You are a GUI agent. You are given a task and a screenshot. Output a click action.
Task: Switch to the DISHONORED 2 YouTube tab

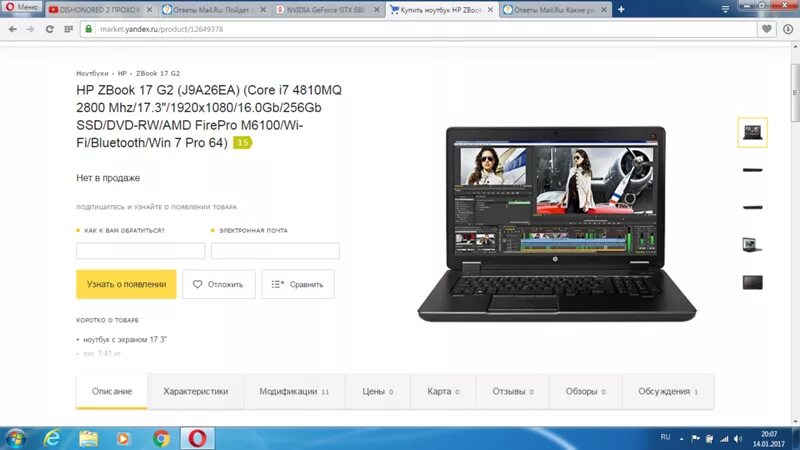click(100, 10)
